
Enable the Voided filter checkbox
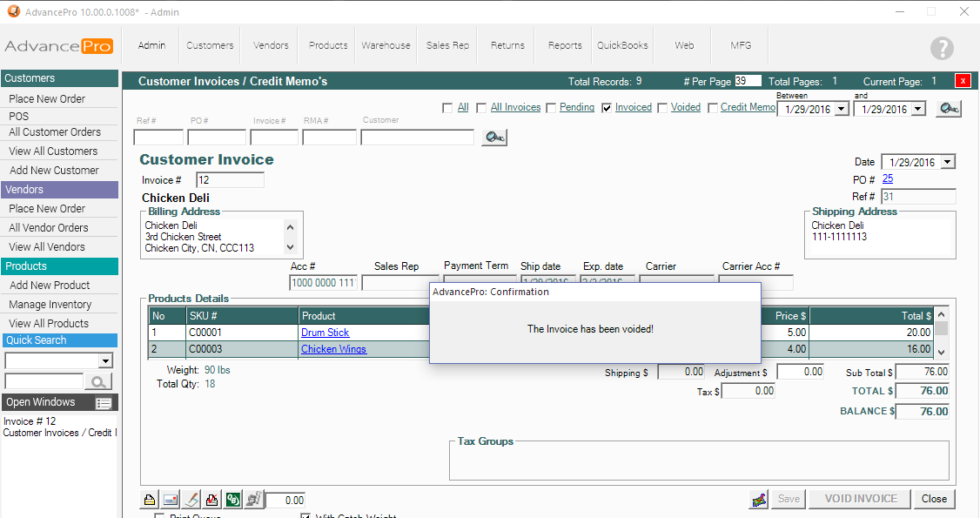662,108
